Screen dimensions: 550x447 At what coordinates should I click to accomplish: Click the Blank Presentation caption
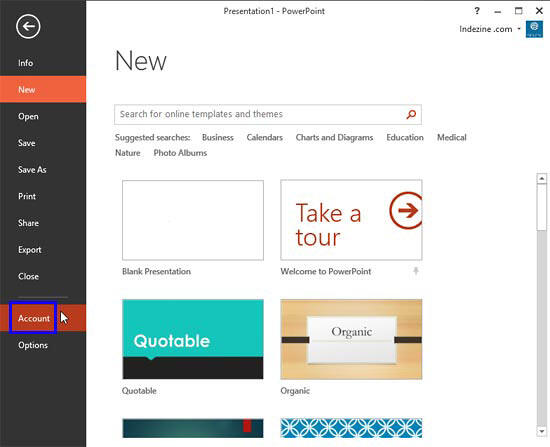[x=156, y=272]
